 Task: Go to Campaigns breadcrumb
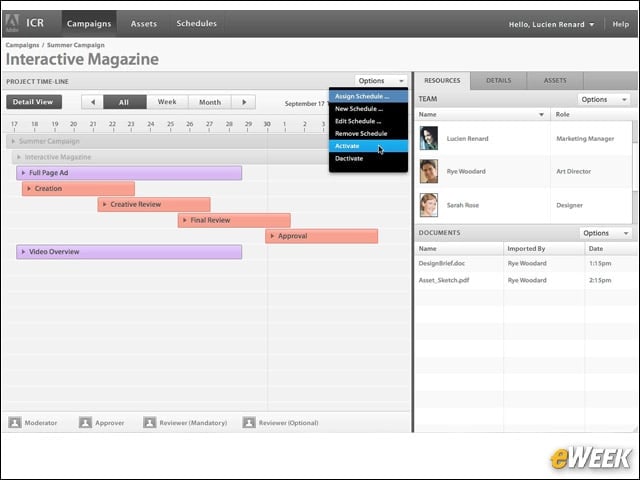[x=22, y=45]
